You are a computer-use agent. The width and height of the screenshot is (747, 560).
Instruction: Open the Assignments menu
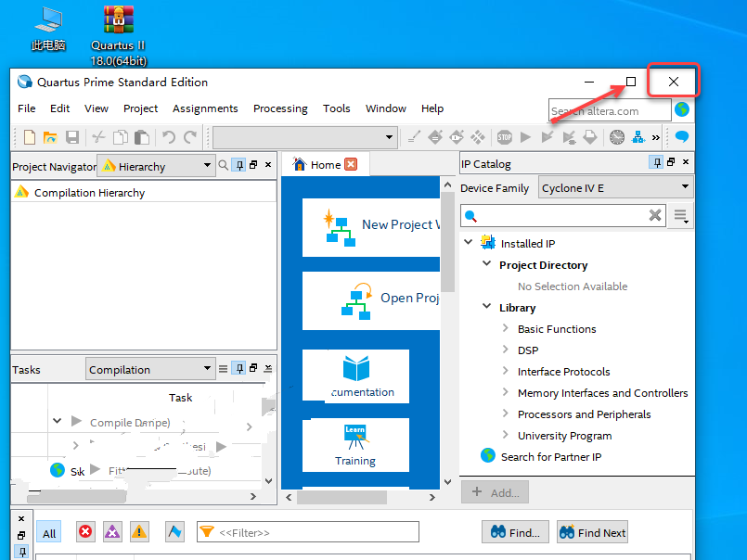tap(205, 108)
